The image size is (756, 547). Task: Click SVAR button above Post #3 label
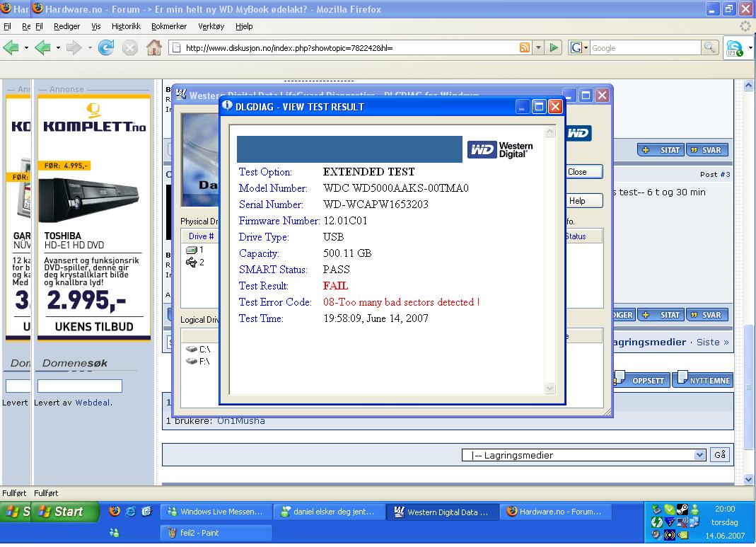click(706, 150)
